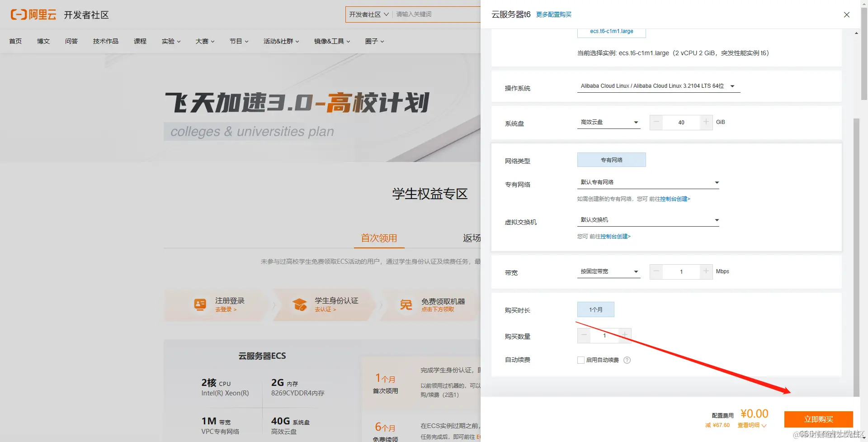Viewport: 868px width, 442px height.
Task: Click the Alibaba Cloud orange logo
Action: [18, 14]
